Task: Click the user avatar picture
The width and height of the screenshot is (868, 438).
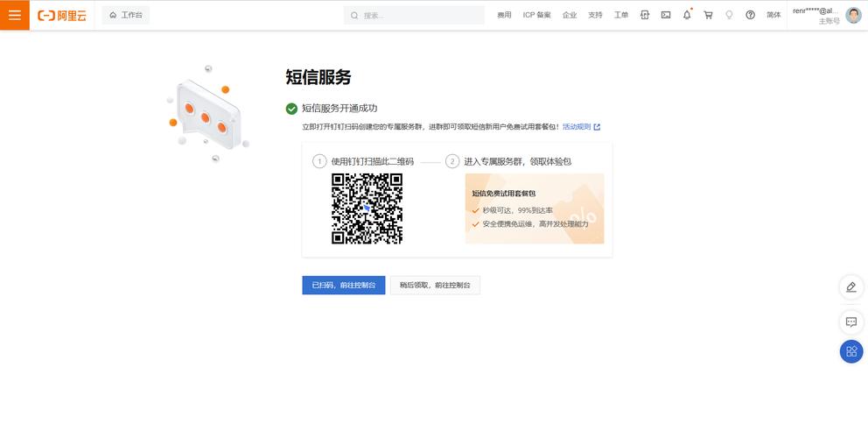Action: click(x=854, y=15)
